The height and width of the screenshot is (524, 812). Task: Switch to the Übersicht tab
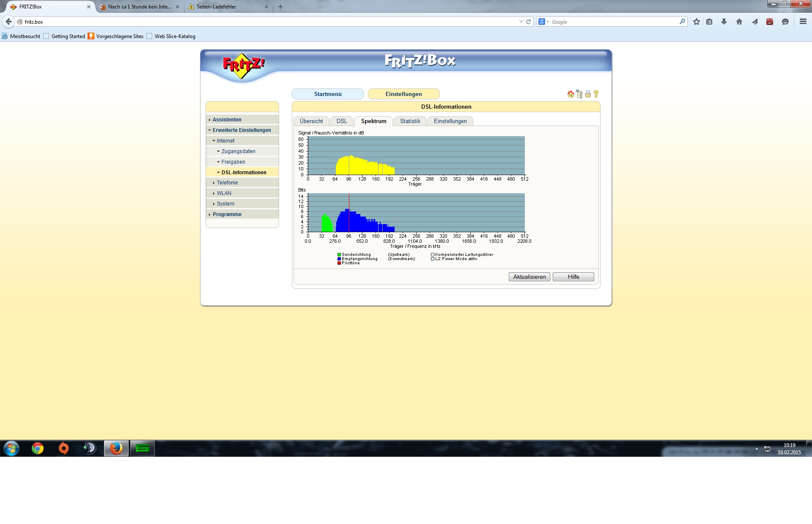click(x=311, y=121)
